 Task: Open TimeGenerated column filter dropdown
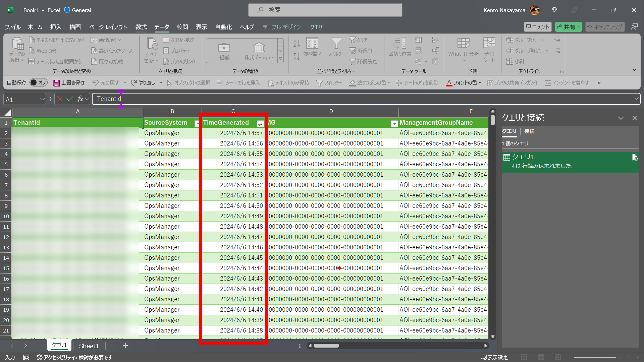[260, 124]
